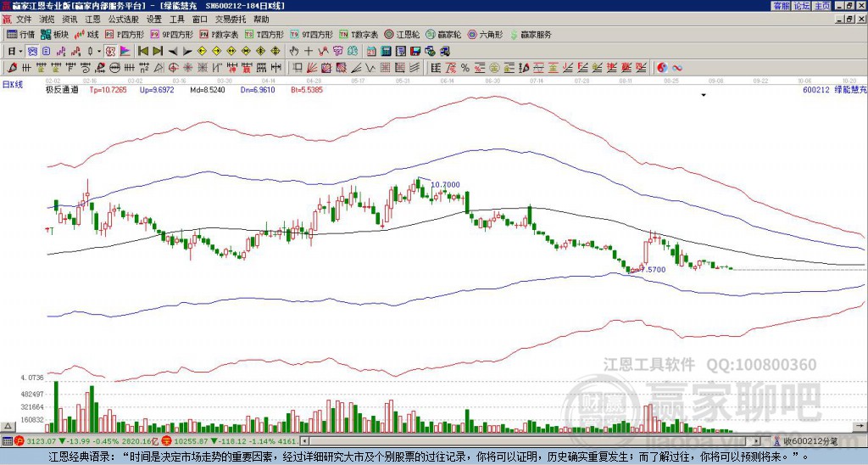Toggle the highlighted chart-view button beside 日
Viewport: 868px width, 465px height.
[x=32, y=51]
